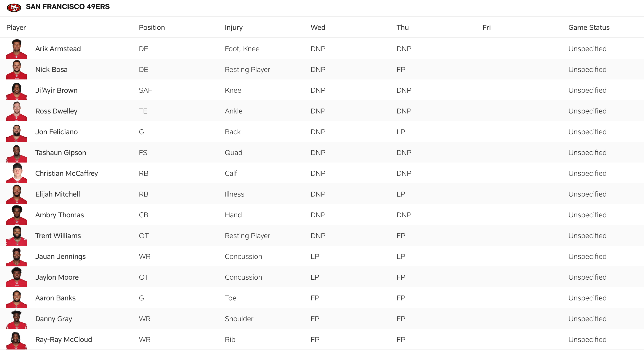Click the Injury column header
Viewport: 644px width, 350px height.
(x=234, y=28)
